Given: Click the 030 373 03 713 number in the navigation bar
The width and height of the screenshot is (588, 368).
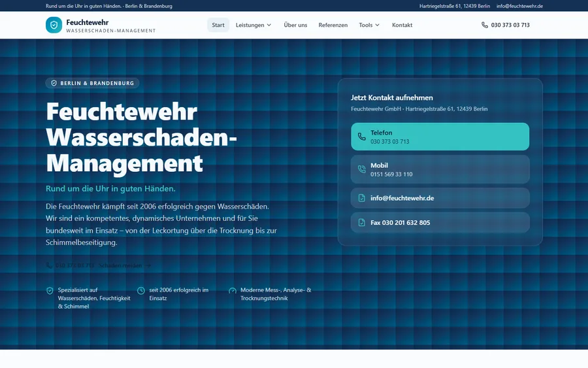Looking at the screenshot, I should 510,25.
